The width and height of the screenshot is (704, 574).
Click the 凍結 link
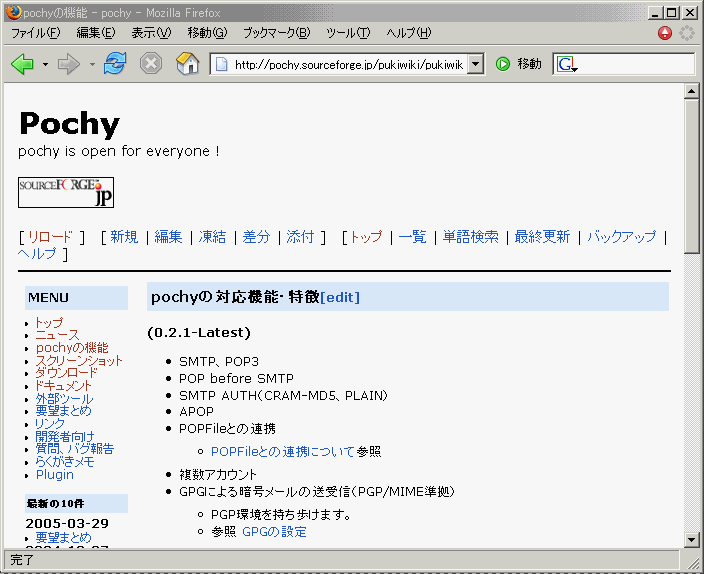[212, 237]
